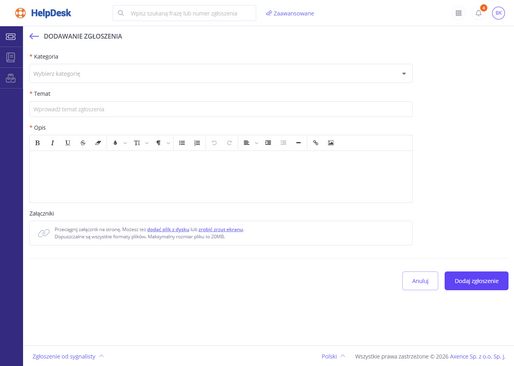Open font size TI tool
This screenshot has width=514, height=366.
pyautogui.click(x=137, y=143)
